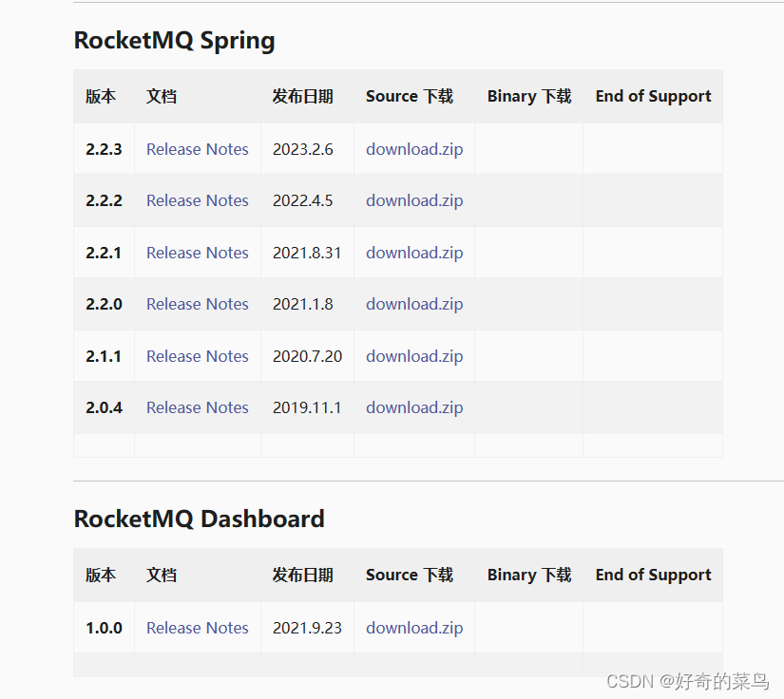
Task: Open Release Notes for version 2.2.0
Action: click(197, 304)
